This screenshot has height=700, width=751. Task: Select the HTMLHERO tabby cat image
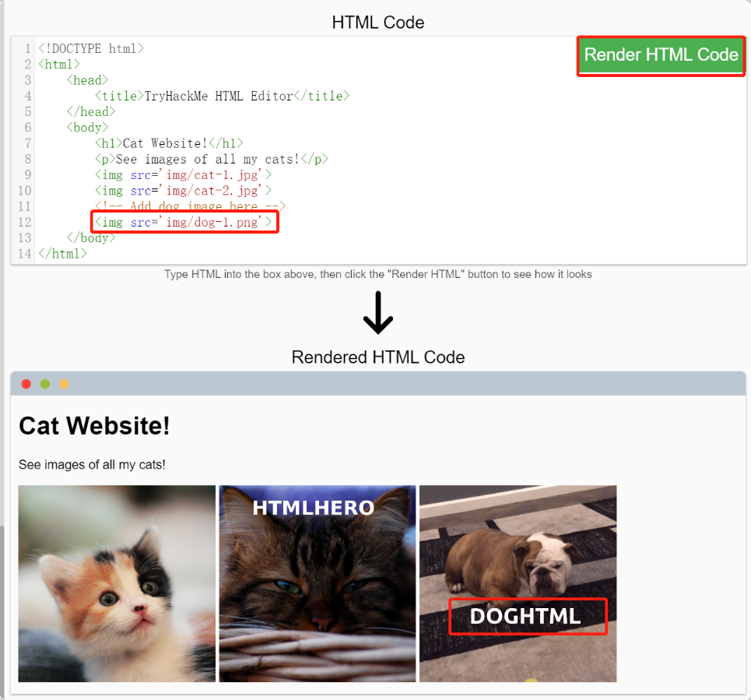(x=318, y=583)
